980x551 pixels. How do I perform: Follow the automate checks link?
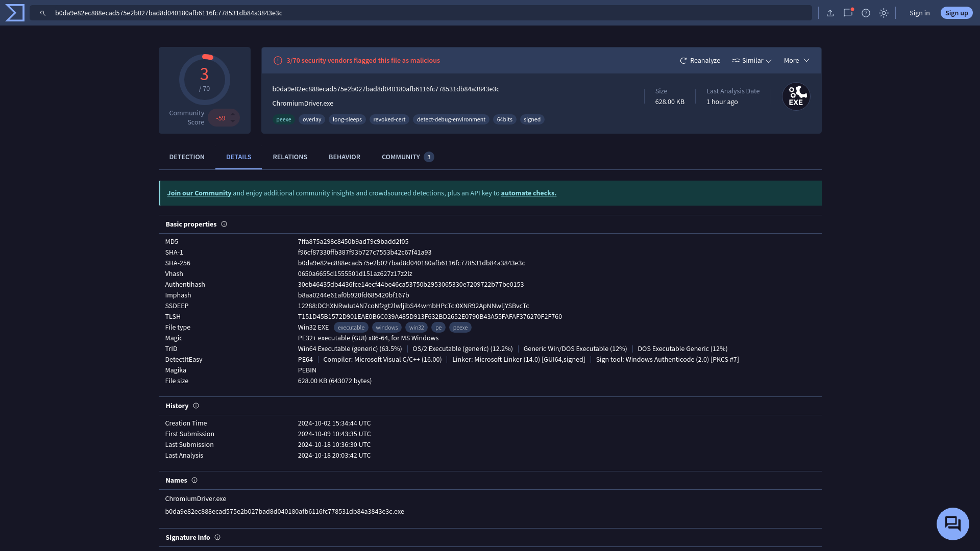(529, 193)
